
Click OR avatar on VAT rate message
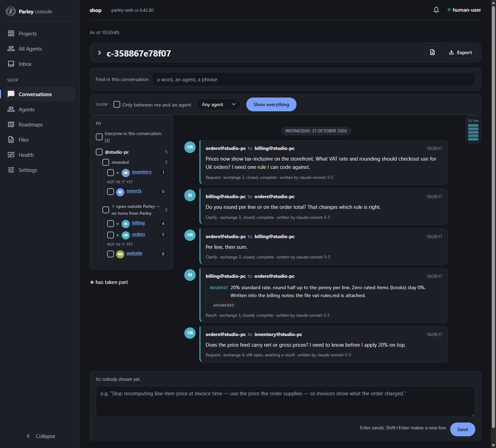(x=190, y=147)
